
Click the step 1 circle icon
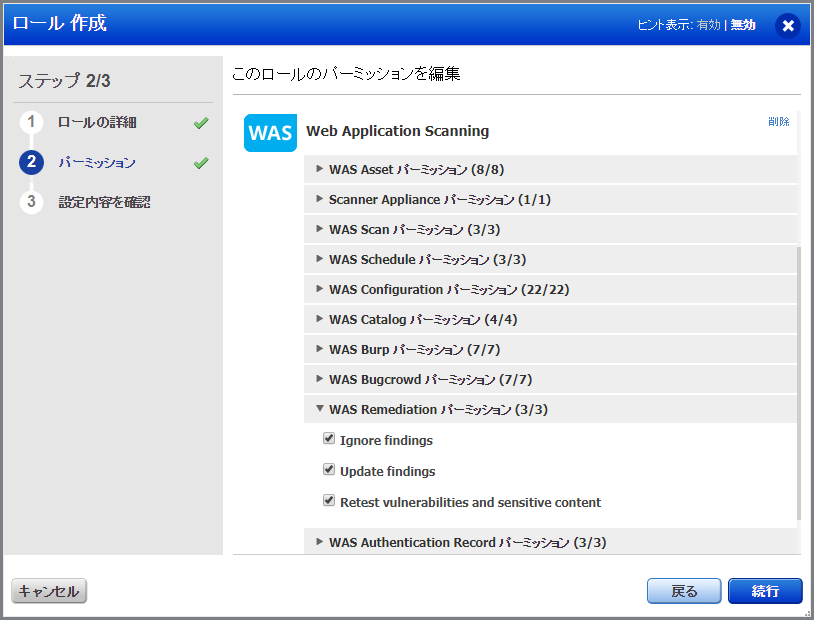point(31,122)
